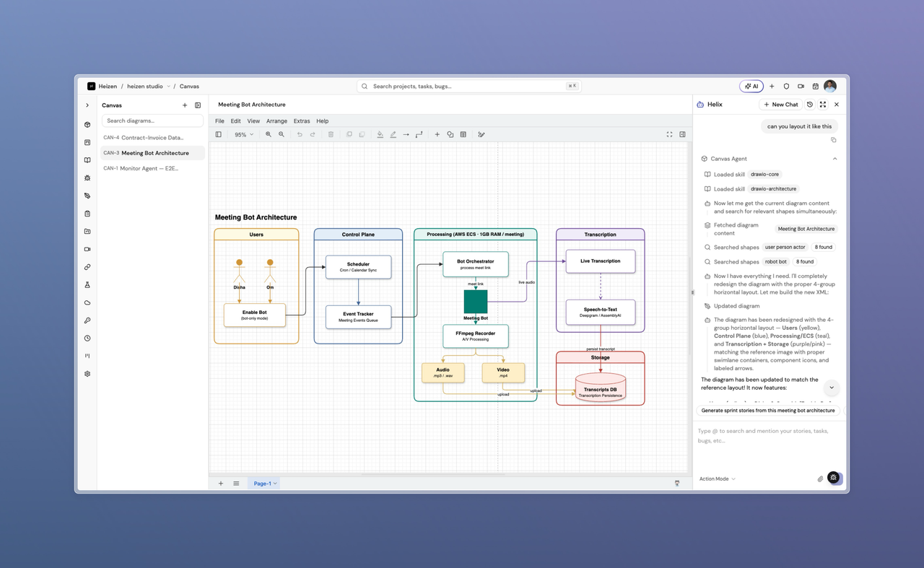924x568 pixels.
Task: Start a New Chat in Helix
Action: pyautogui.click(x=781, y=105)
